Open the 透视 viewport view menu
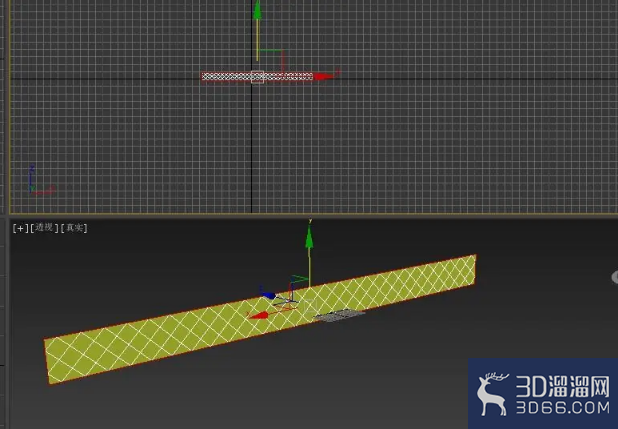Screen dimensions: 618x429 point(44,228)
